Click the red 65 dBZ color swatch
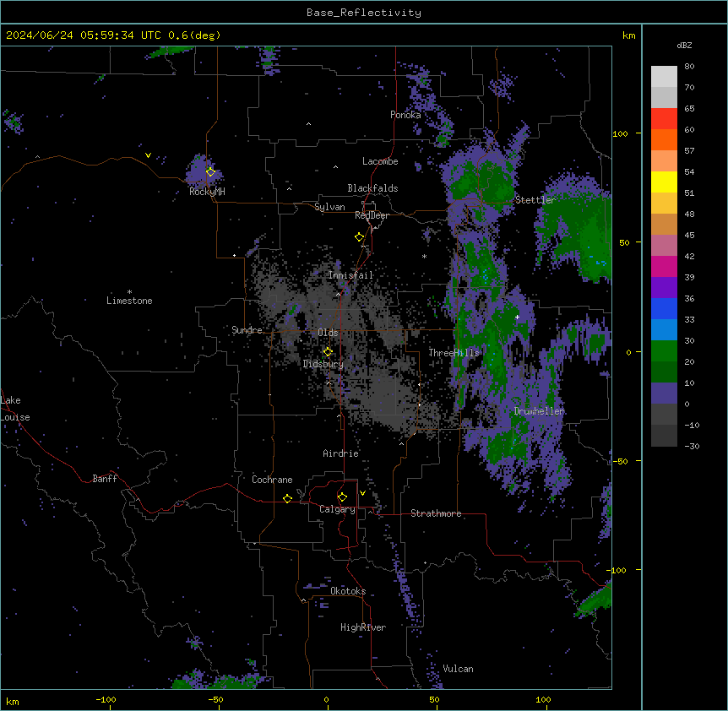The width and height of the screenshot is (728, 711). point(664,118)
